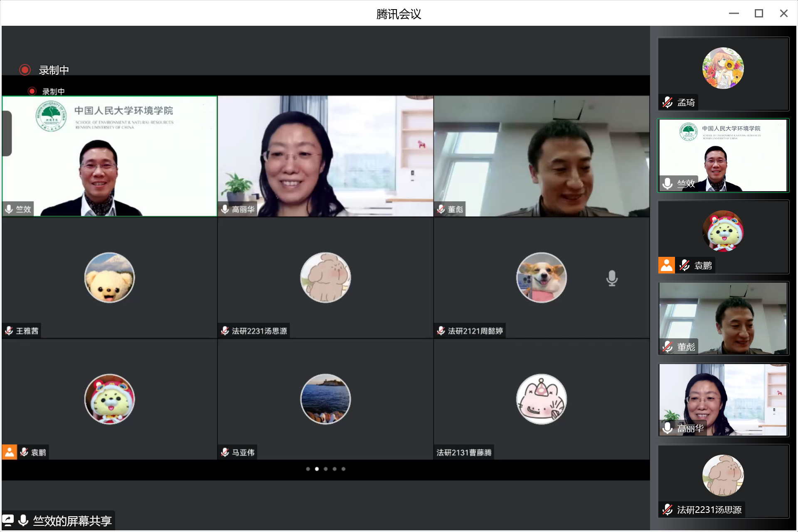
Task: Maximize the 腾讯会议 window
Action: tap(759, 13)
